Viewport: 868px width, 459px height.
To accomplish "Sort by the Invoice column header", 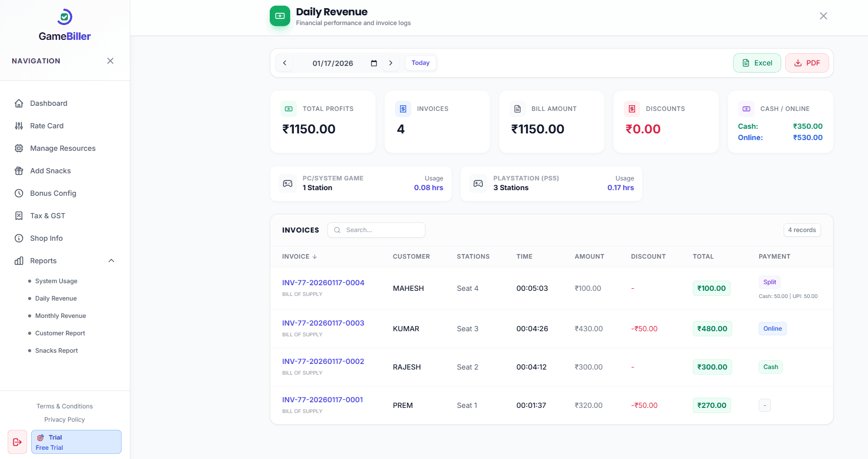I will tap(299, 257).
